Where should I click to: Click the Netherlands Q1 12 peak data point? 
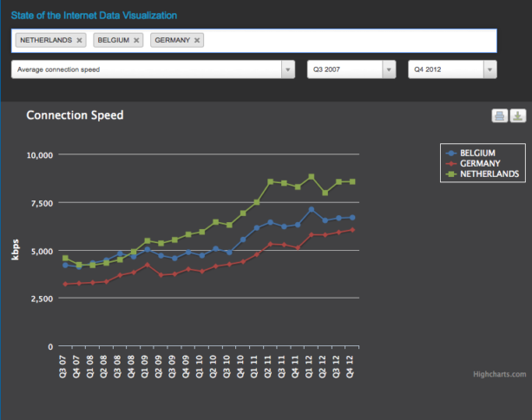311,177
